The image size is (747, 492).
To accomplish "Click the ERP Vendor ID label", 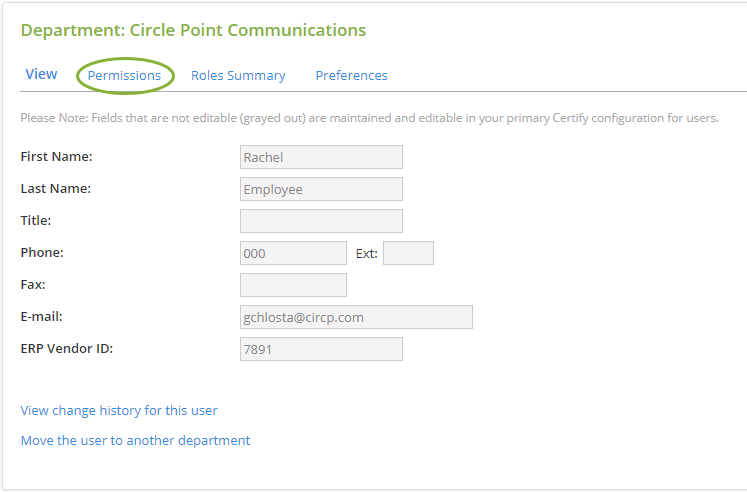I will pos(67,349).
